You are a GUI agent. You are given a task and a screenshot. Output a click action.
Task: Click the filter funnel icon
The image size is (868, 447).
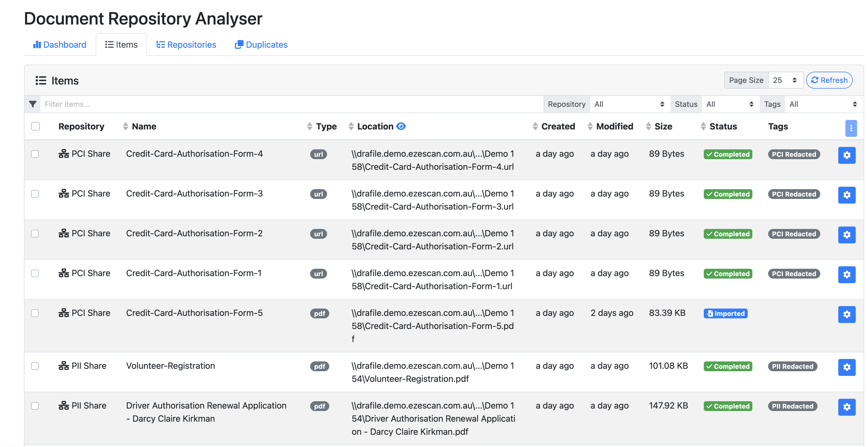33,104
